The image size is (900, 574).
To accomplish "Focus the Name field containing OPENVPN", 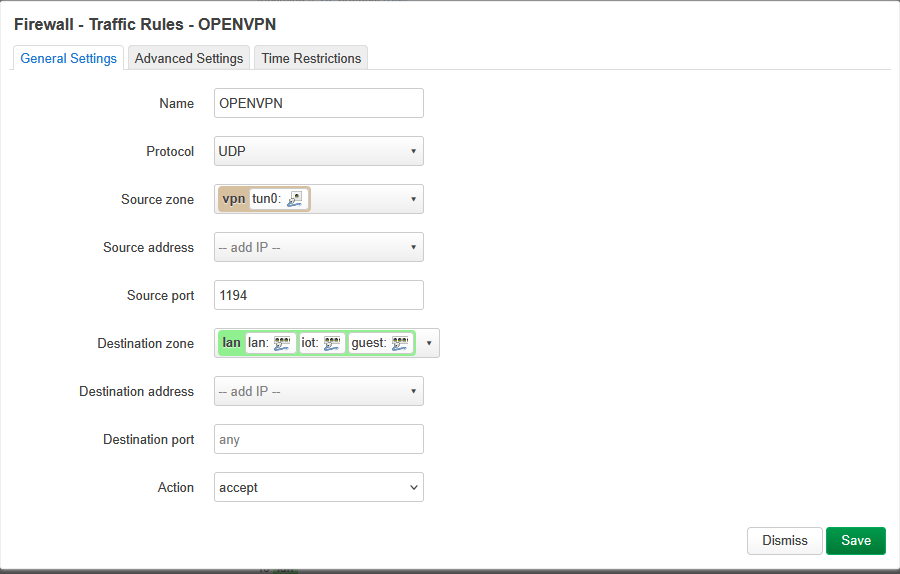I will pyautogui.click(x=319, y=103).
